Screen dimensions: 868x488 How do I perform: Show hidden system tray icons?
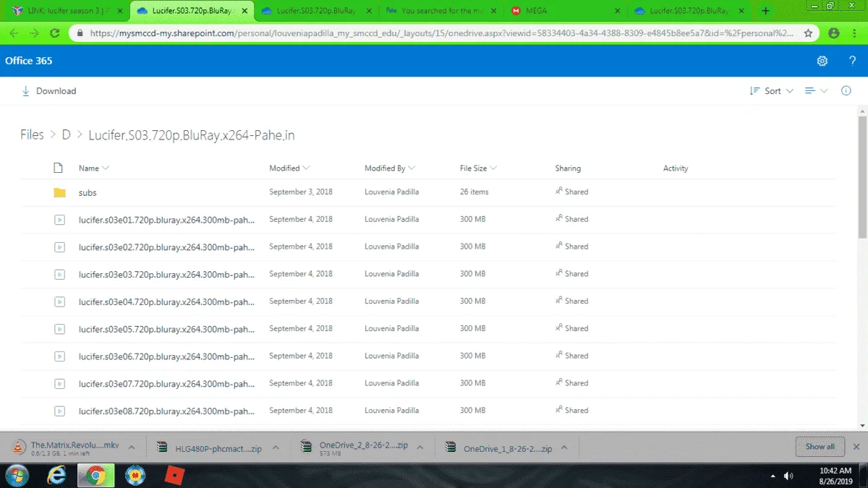click(x=773, y=476)
